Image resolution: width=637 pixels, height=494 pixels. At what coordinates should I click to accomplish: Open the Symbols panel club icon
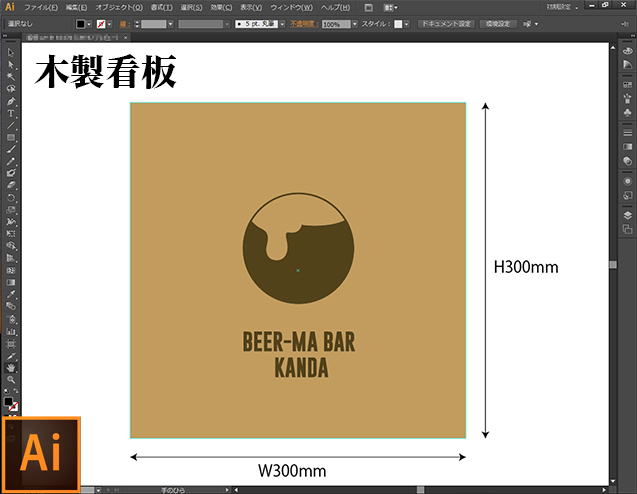[628, 112]
